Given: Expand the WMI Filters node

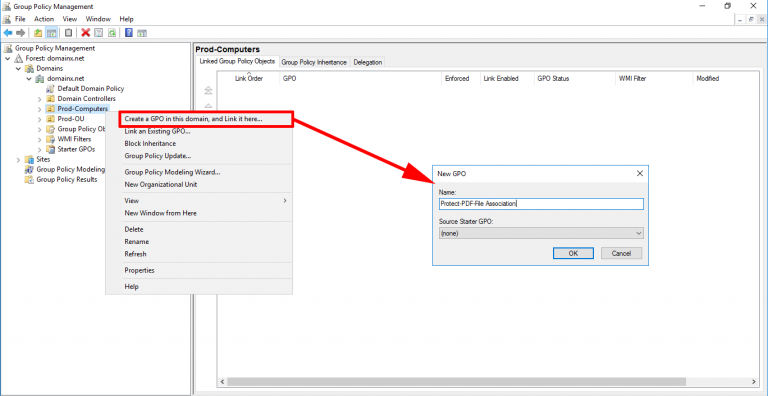Looking at the screenshot, I should (x=40, y=139).
